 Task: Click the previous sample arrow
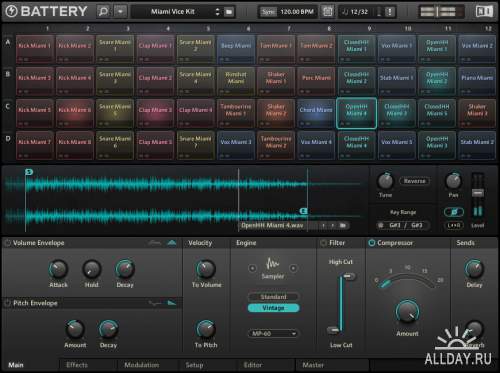click(x=323, y=226)
